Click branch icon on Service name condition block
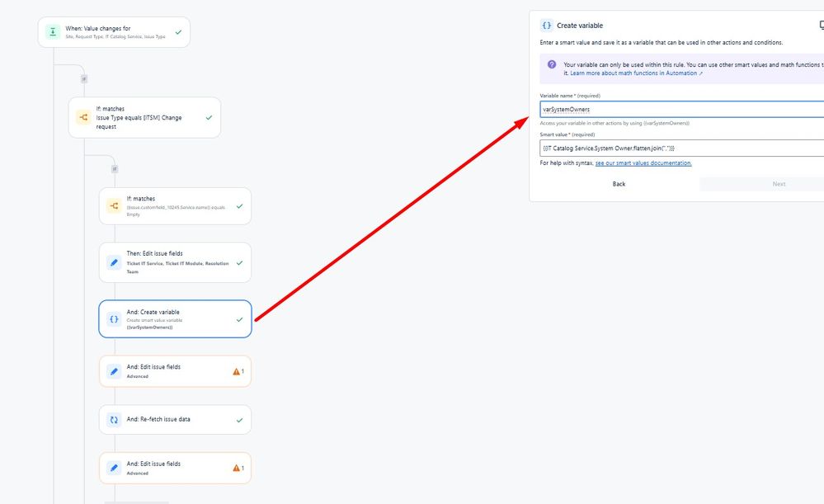 point(113,205)
